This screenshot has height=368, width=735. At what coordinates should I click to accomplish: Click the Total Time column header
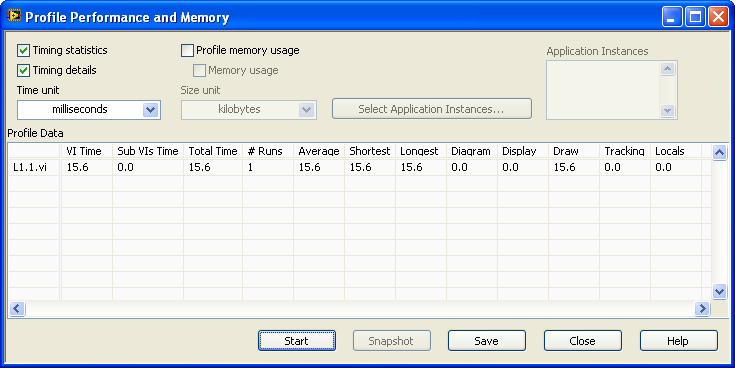pos(213,151)
